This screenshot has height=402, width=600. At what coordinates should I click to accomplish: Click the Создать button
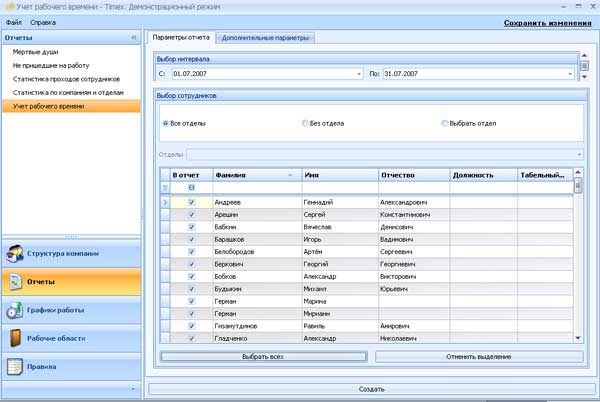[x=372, y=389]
